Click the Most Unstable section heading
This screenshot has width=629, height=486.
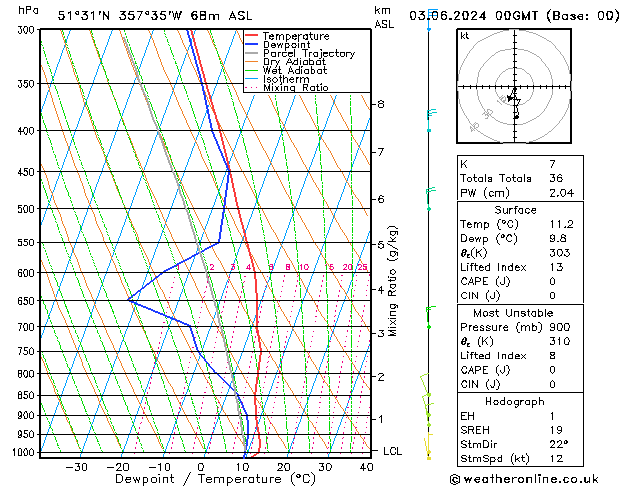[513, 313]
